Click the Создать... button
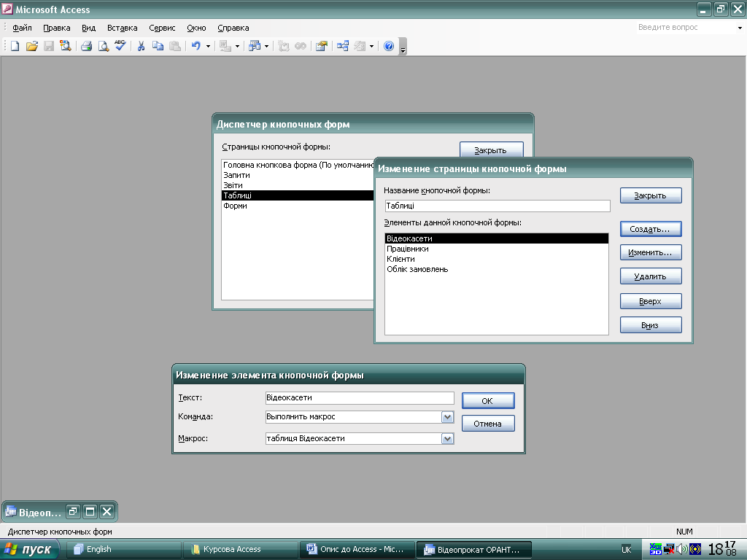This screenshot has height=560, width=747. click(650, 229)
